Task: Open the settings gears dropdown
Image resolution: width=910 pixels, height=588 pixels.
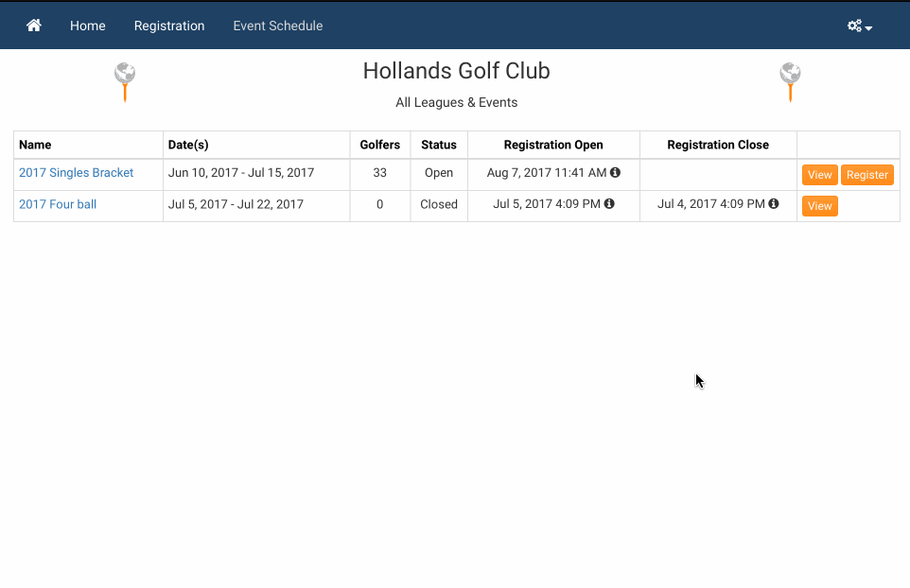Action: coord(860,26)
